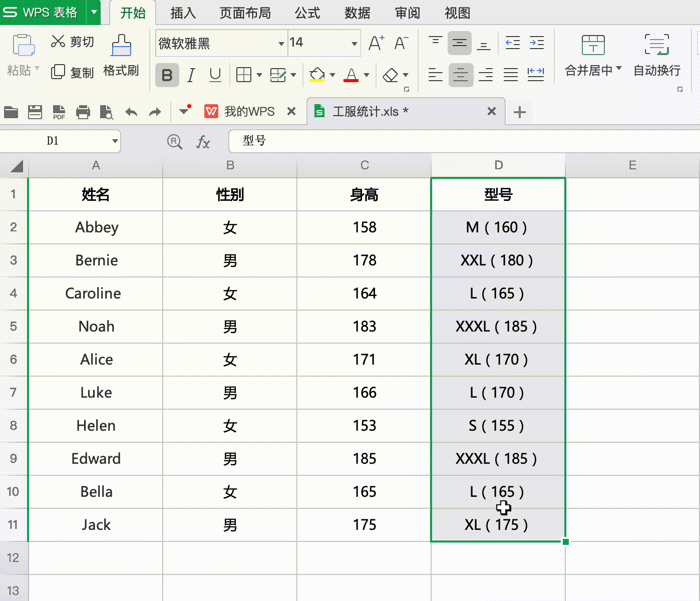700x601 pixels.
Task: Open the borders dropdown arrow
Action: [259, 75]
